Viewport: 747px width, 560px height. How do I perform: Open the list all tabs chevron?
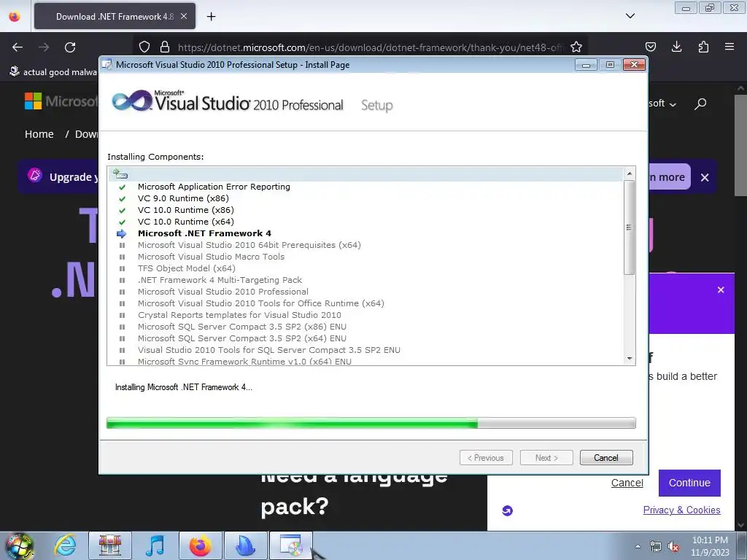click(x=630, y=16)
